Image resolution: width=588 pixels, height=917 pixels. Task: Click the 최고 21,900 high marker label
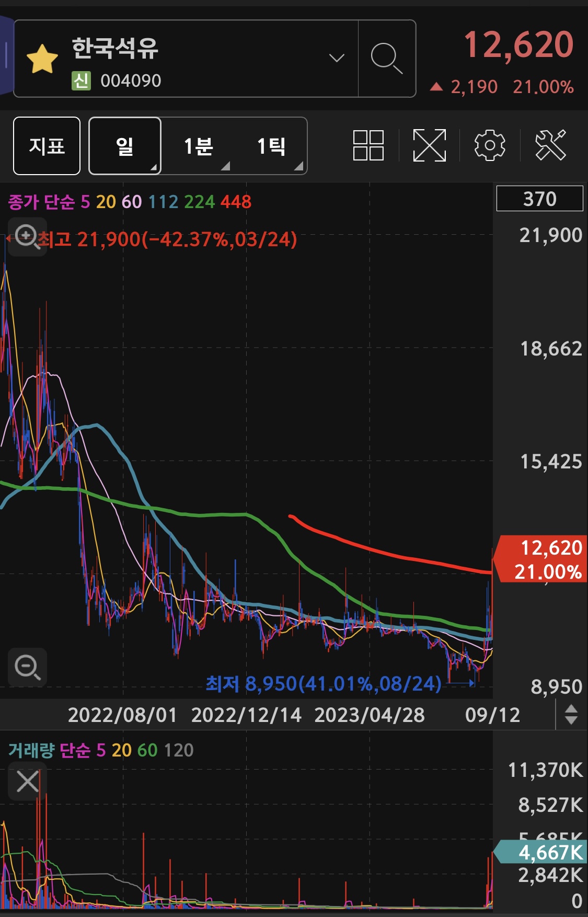tap(167, 239)
